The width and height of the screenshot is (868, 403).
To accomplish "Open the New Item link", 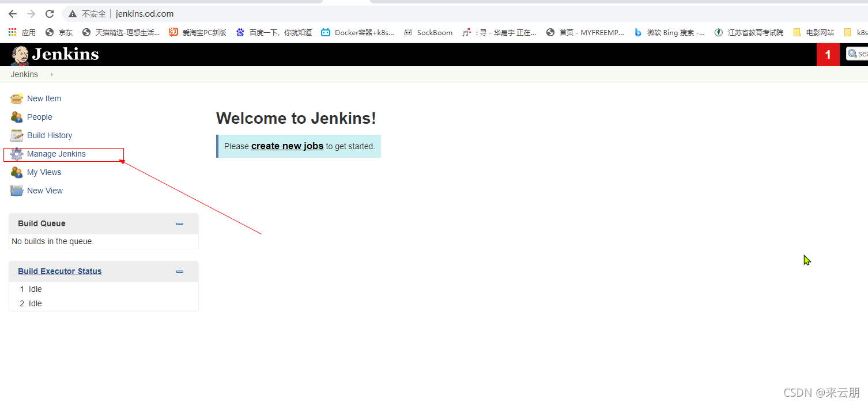I will [x=44, y=98].
